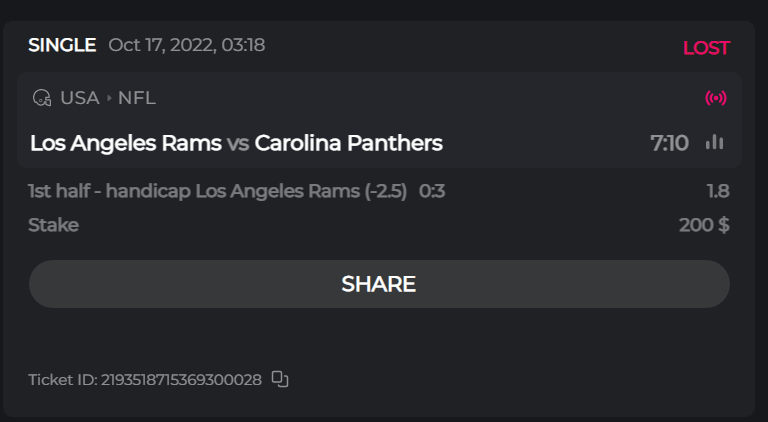Click the SINGLE bet type label

point(62,45)
